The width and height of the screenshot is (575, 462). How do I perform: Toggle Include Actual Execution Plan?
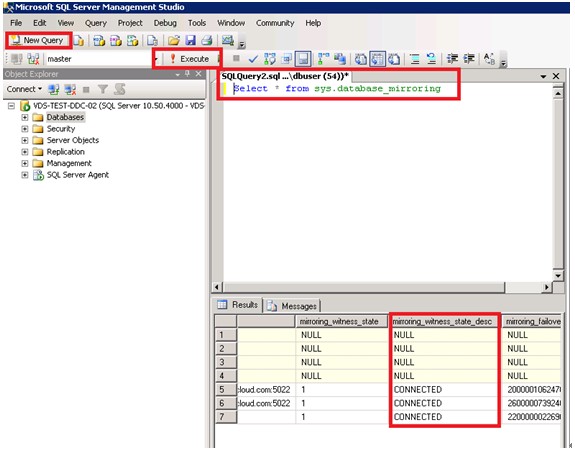pos(323,59)
